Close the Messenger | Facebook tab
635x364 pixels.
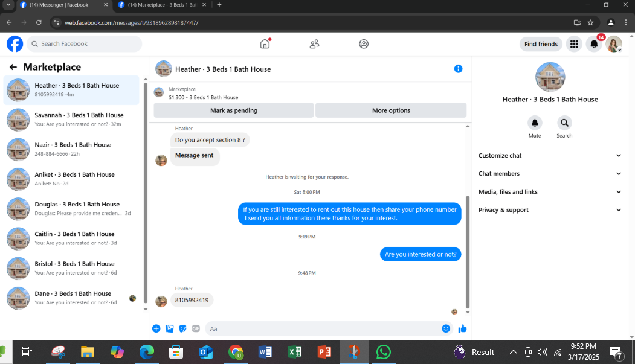[106, 5]
